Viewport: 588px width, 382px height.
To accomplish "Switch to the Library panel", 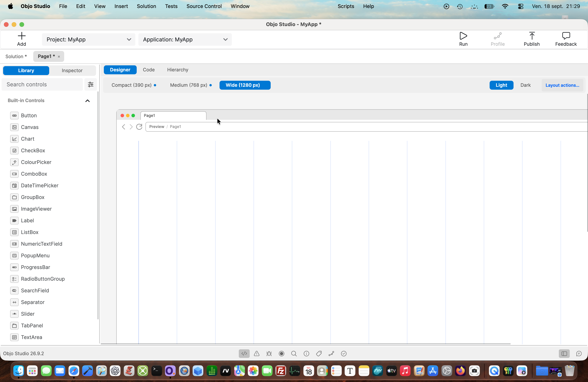I will point(26,70).
